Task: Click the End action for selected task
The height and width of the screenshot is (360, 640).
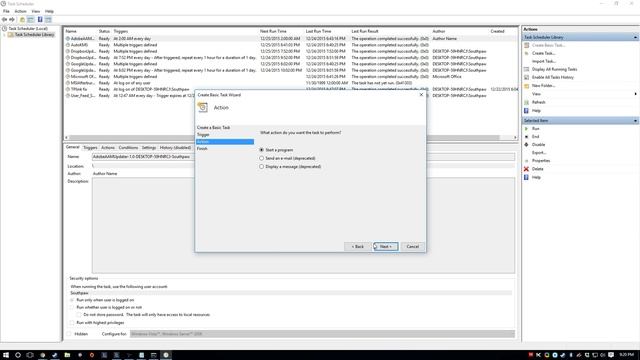Action: (x=535, y=137)
